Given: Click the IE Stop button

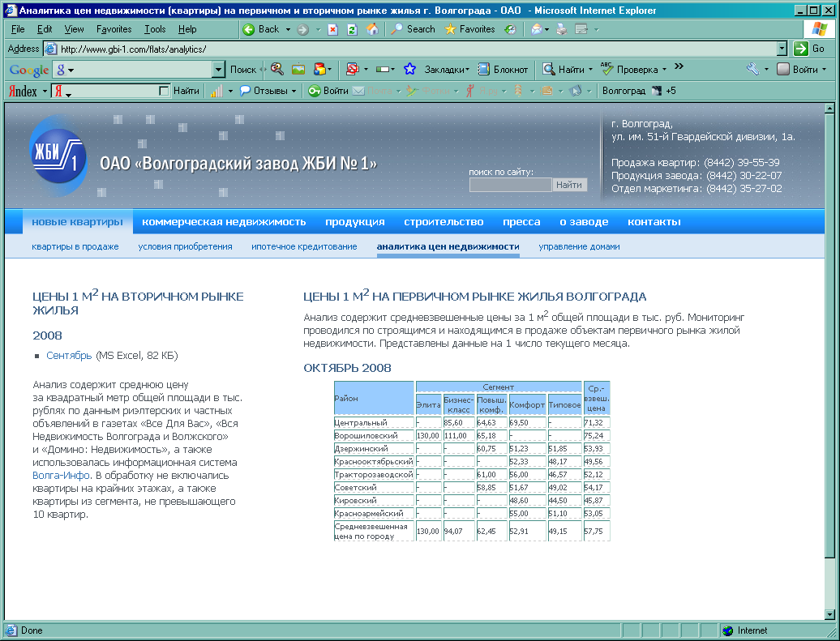Looking at the screenshot, I should (333, 29).
